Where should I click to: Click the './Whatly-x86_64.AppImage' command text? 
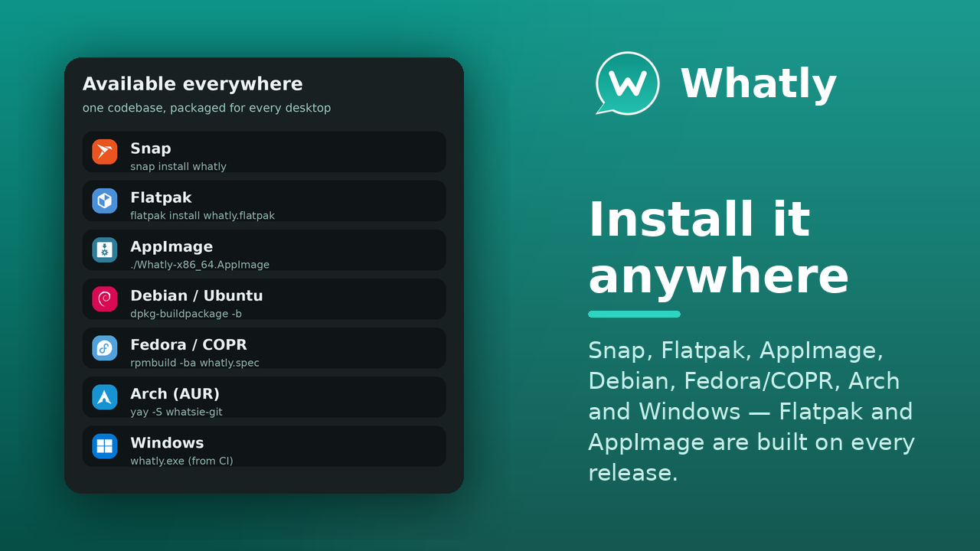coord(200,264)
